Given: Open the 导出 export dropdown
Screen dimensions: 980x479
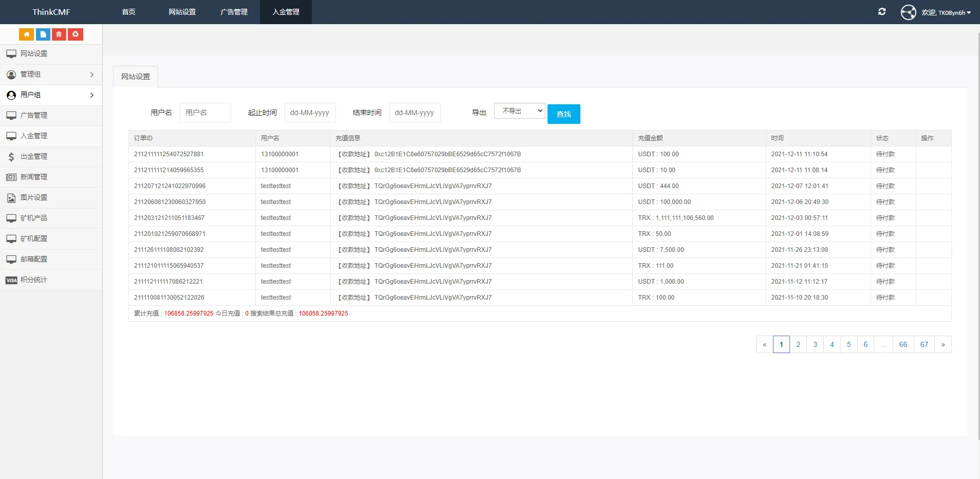Looking at the screenshot, I should [519, 111].
